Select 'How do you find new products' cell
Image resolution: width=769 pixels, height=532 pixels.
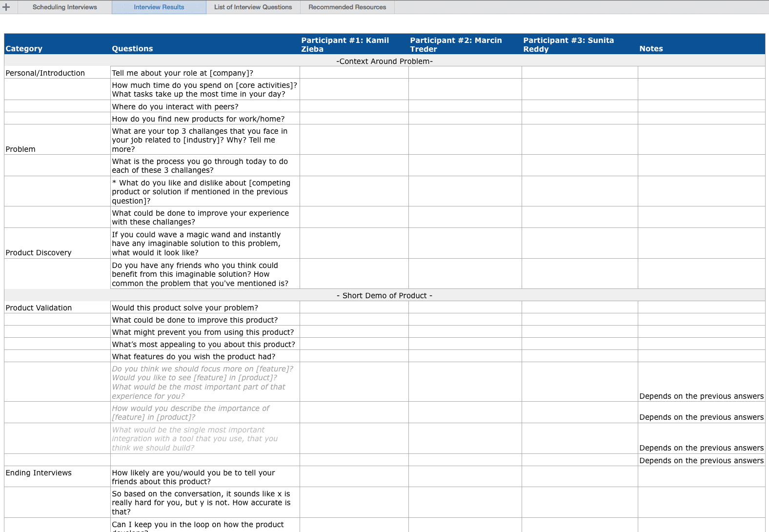(x=205, y=119)
